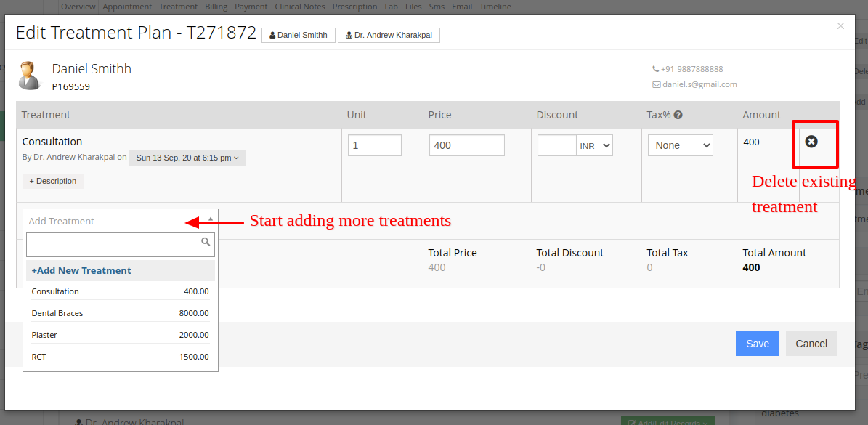The height and width of the screenshot is (425, 868).
Task: Click the search magnifier icon in dropdown
Action: click(x=206, y=242)
